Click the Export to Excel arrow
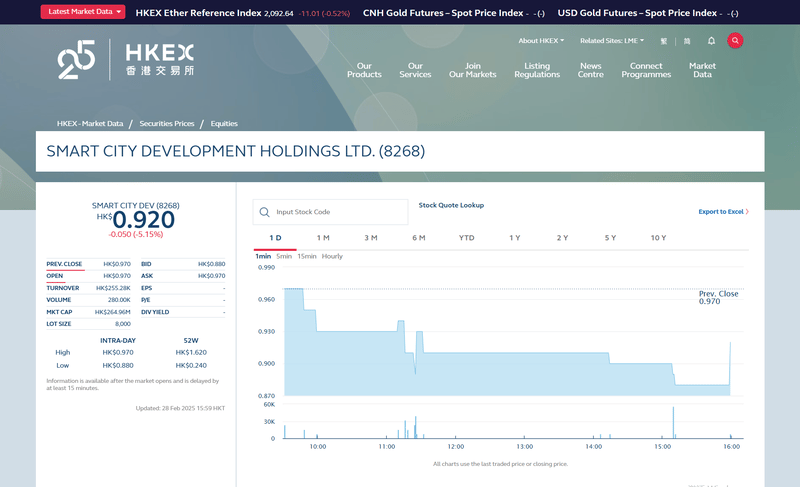Image resolution: width=800 pixels, height=487 pixels. click(x=747, y=212)
